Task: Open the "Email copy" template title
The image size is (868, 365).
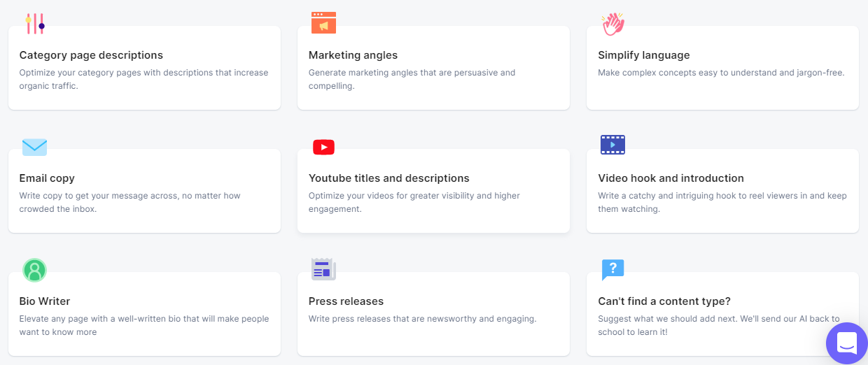Action: pyautogui.click(x=47, y=178)
